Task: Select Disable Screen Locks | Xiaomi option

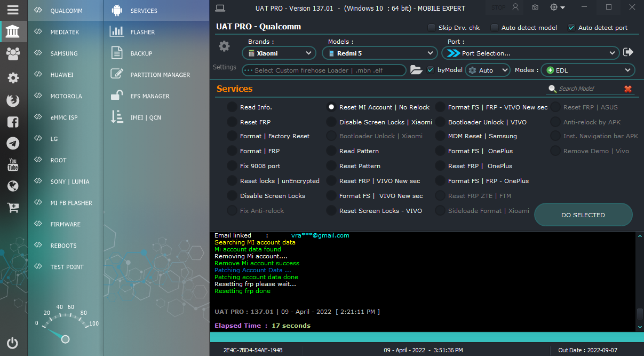Action: pos(331,122)
